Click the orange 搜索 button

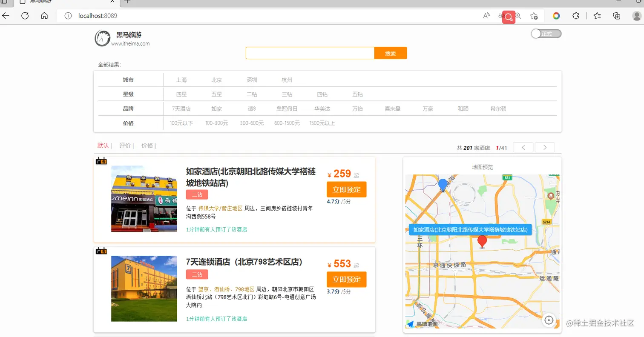[x=391, y=53]
